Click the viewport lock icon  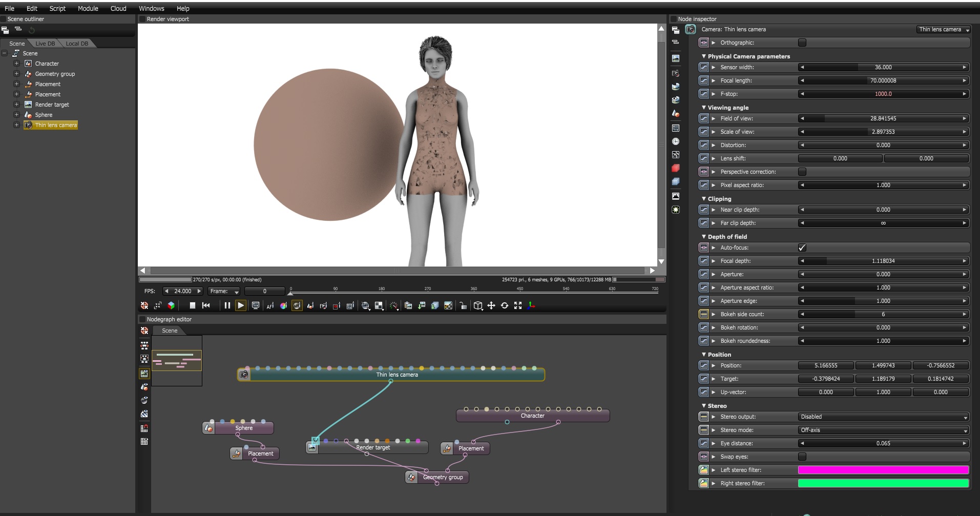click(463, 305)
